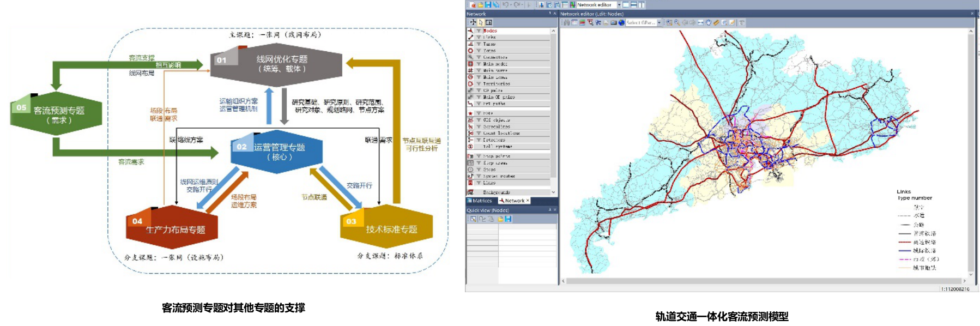Click the map's horizontal scrollbar
This screenshot has height=326, width=980.
point(763,281)
